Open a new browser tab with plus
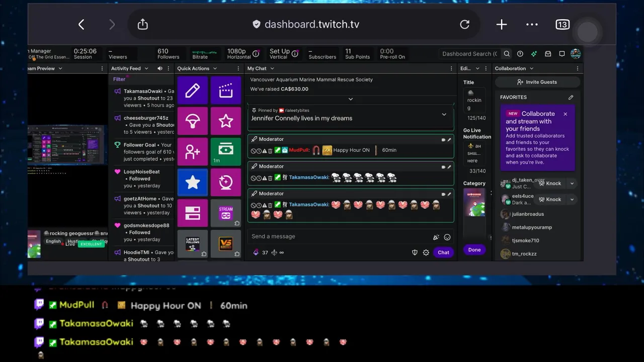Screen dimensions: 644x362 pyautogui.click(x=502, y=24)
